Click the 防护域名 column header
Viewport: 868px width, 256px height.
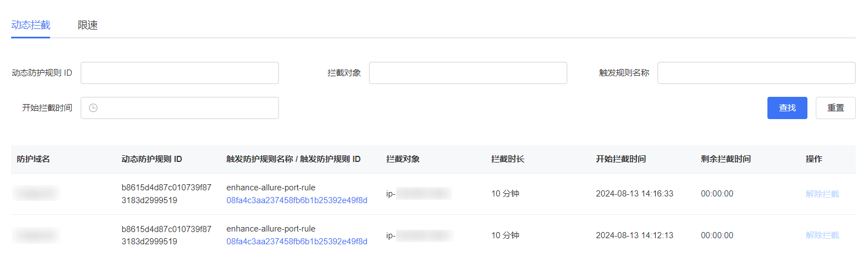[33, 159]
